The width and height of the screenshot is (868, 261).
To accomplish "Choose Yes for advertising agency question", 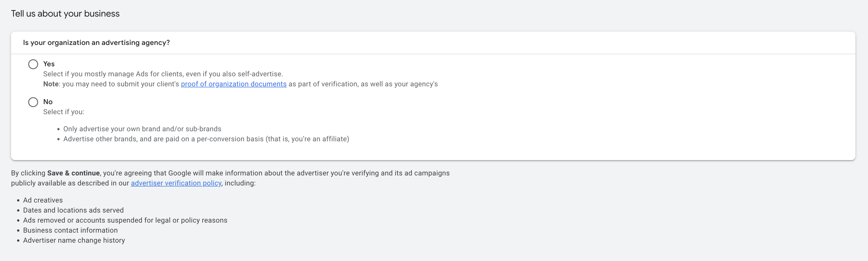I will [x=33, y=64].
